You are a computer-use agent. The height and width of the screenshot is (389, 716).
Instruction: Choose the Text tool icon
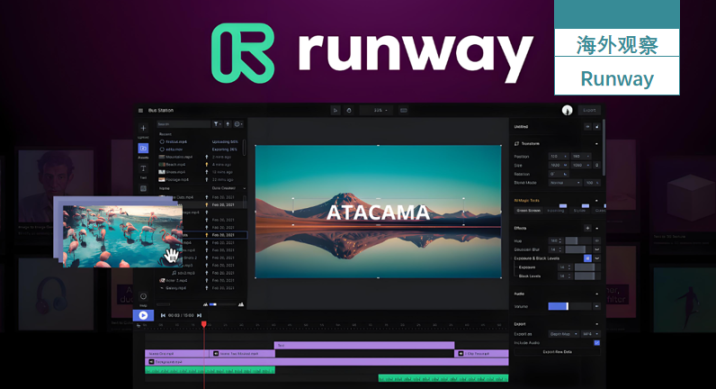pyautogui.click(x=143, y=169)
